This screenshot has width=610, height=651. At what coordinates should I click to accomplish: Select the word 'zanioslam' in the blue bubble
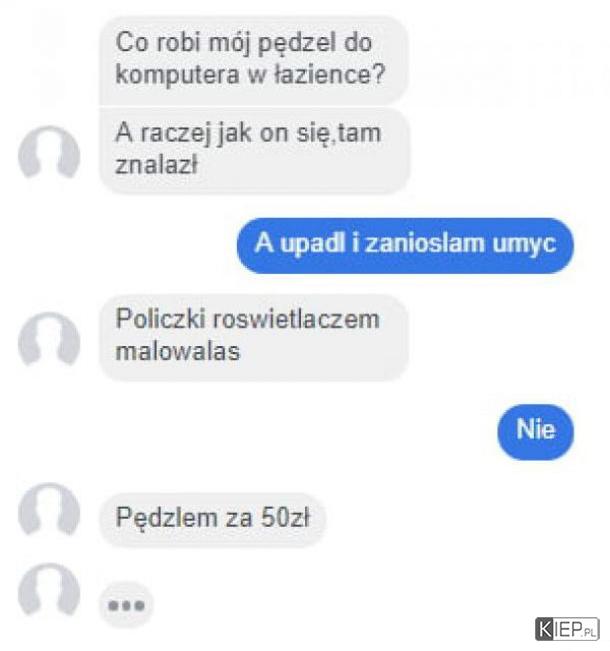(x=425, y=243)
